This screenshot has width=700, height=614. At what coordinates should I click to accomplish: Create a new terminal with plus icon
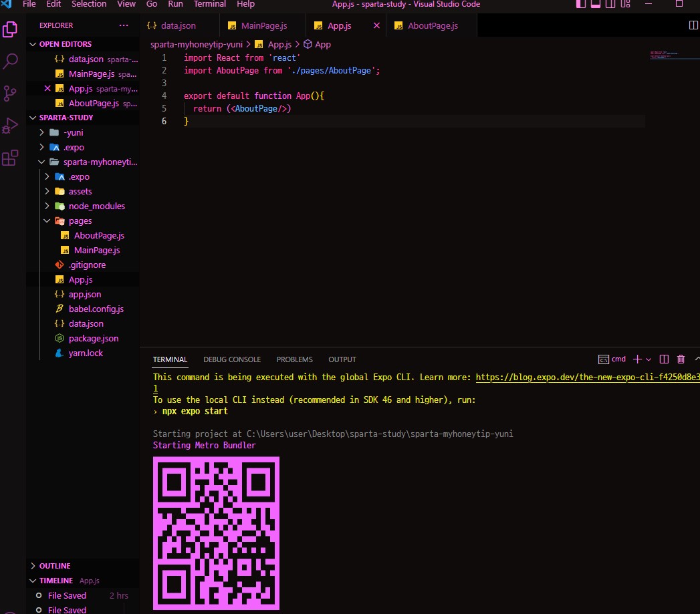tap(638, 359)
